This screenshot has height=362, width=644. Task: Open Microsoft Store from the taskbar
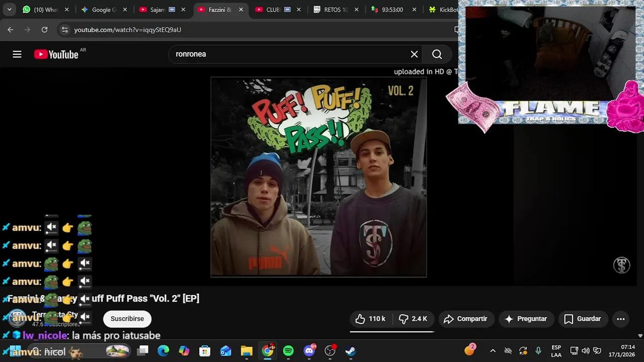click(205, 350)
